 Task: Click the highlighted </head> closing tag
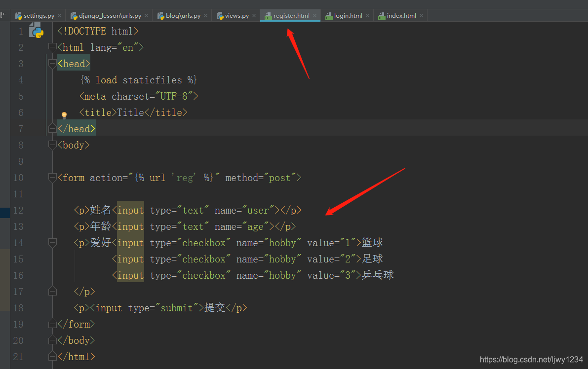tap(77, 129)
